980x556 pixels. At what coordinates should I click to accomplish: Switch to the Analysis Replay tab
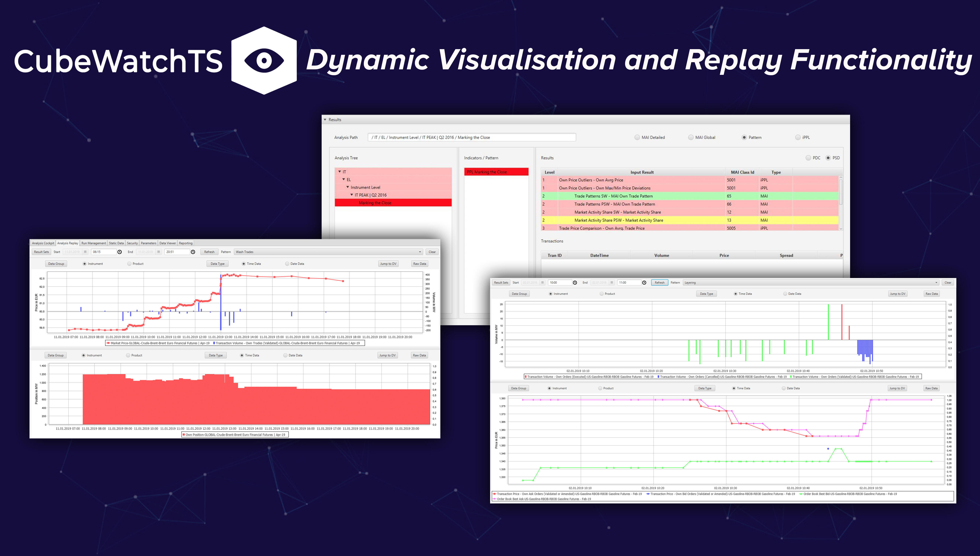(x=68, y=243)
